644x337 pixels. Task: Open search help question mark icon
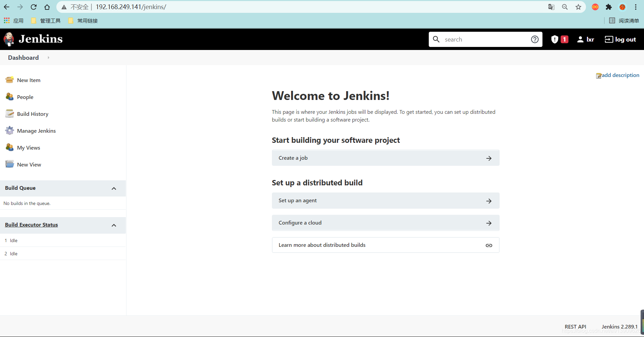535,39
